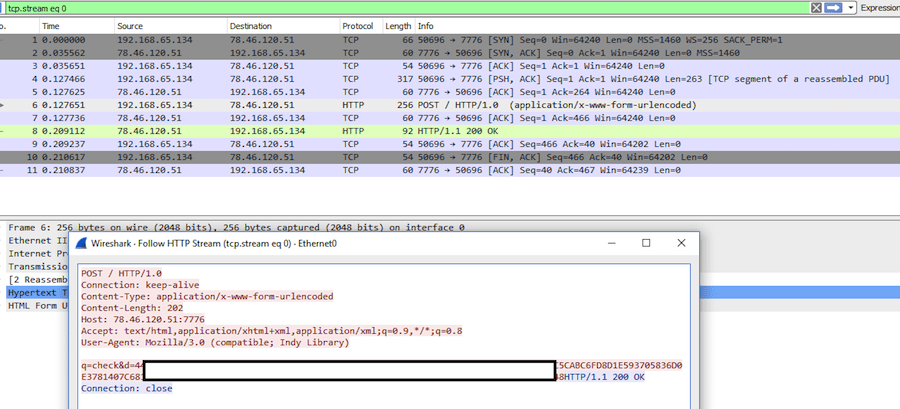900x409 pixels.
Task: Click the User-Agent Indy Library line
Action: pyautogui.click(x=215, y=343)
